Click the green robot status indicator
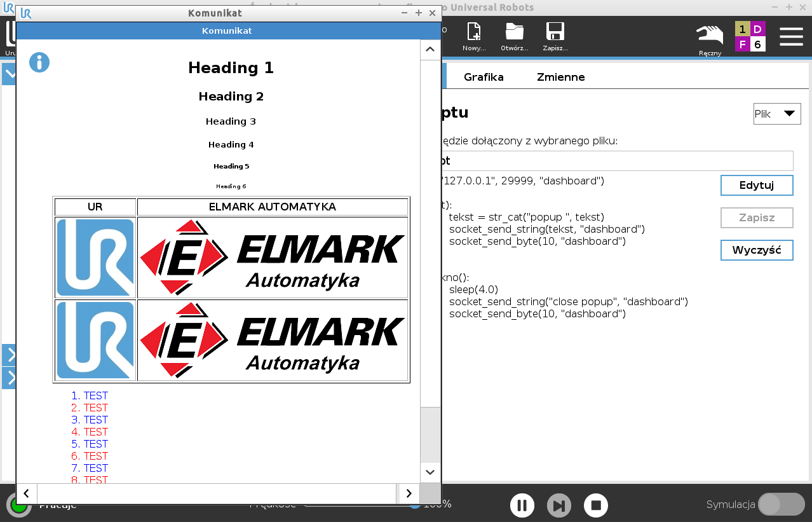The image size is (812, 522). [19, 506]
